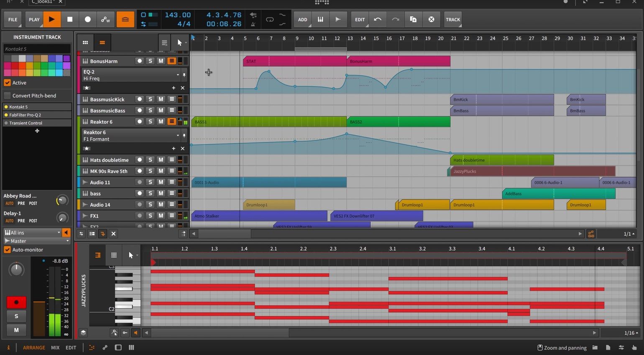The height and width of the screenshot is (355, 644).
Task: Mute the Hats doubletime track
Action: pyautogui.click(x=161, y=160)
